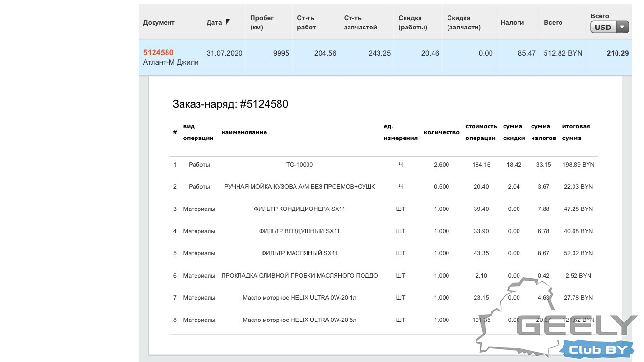Select the ТО-10000 work row
Image resolution: width=644 pixels, height=362 pixels.
tap(299, 165)
